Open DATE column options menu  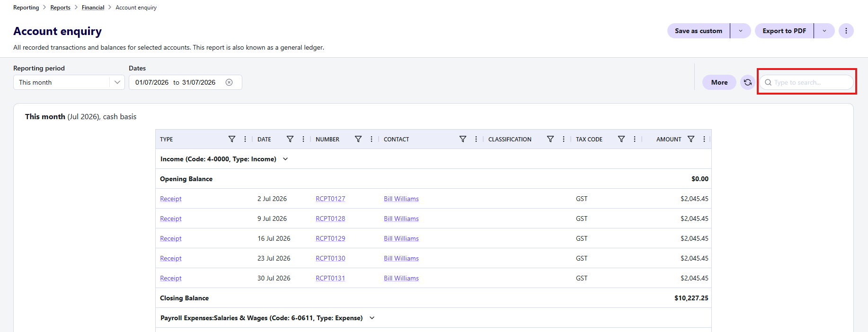pyautogui.click(x=303, y=139)
